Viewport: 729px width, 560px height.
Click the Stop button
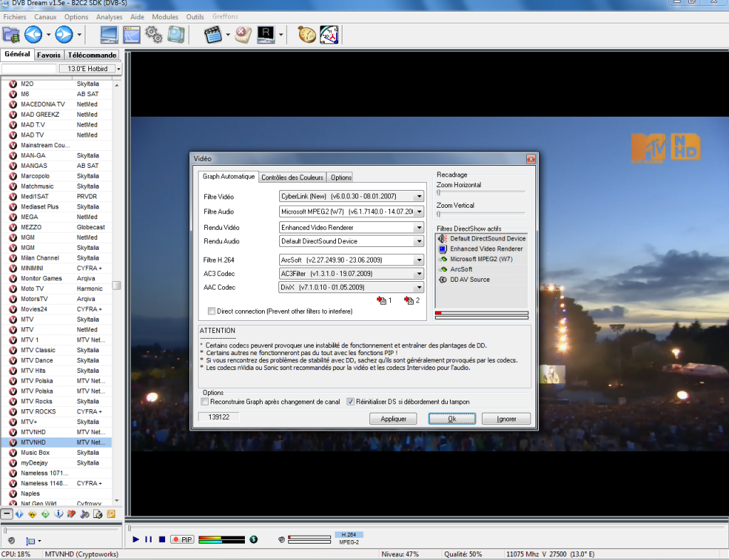[x=162, y=539]
